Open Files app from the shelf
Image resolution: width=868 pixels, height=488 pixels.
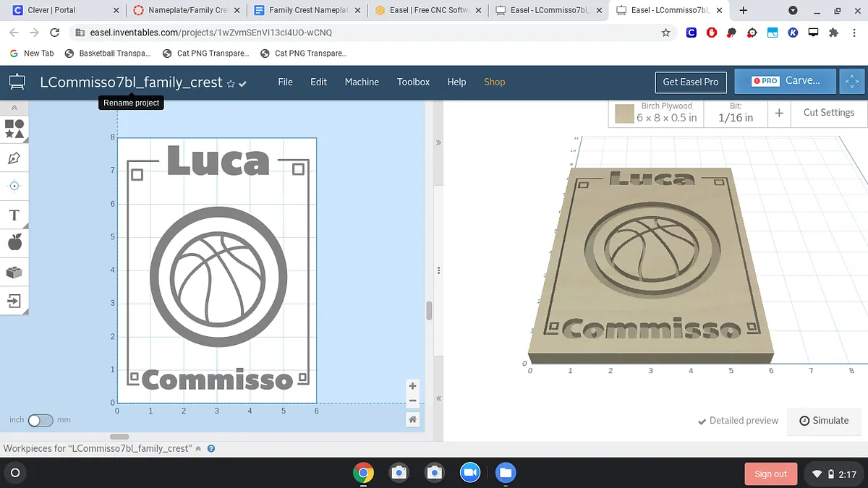coord(506,474)
